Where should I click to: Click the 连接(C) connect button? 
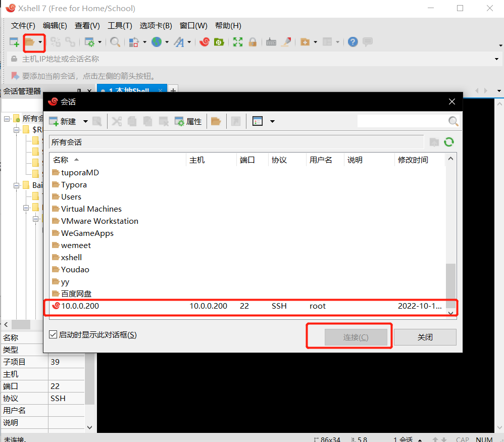coord(356,337)
